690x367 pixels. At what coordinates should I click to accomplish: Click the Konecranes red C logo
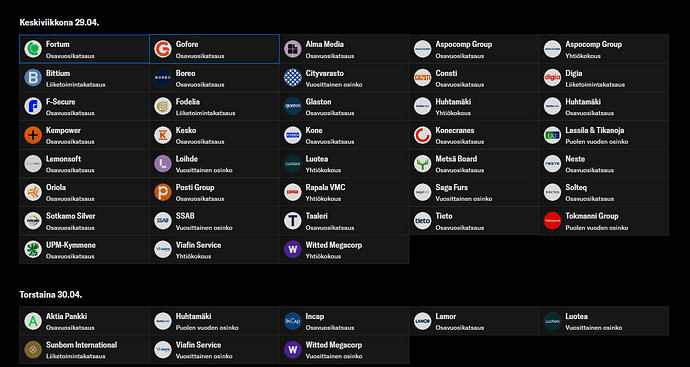coord(422,135)
